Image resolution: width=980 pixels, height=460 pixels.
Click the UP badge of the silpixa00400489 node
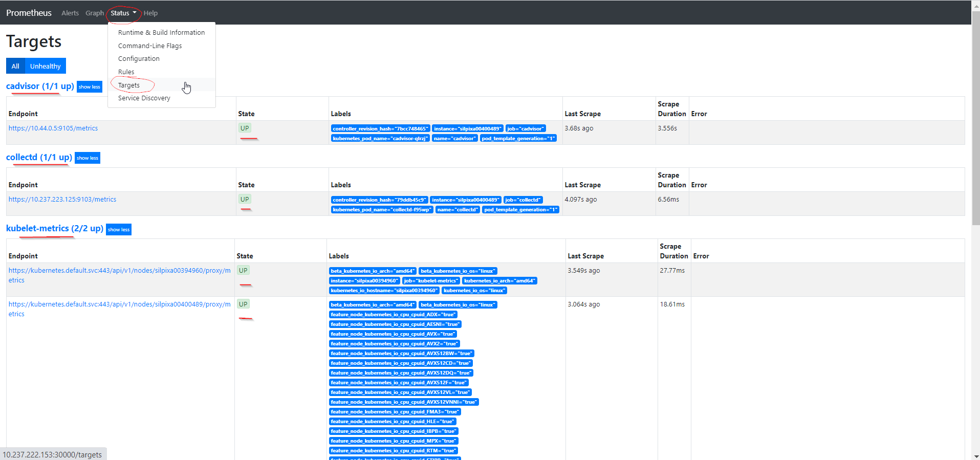pos(243,304)
